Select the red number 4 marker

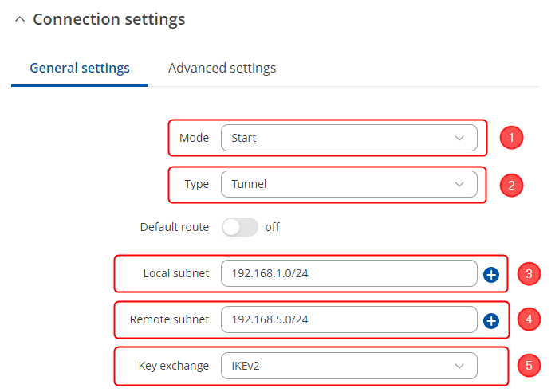click(x=529, y=319)
